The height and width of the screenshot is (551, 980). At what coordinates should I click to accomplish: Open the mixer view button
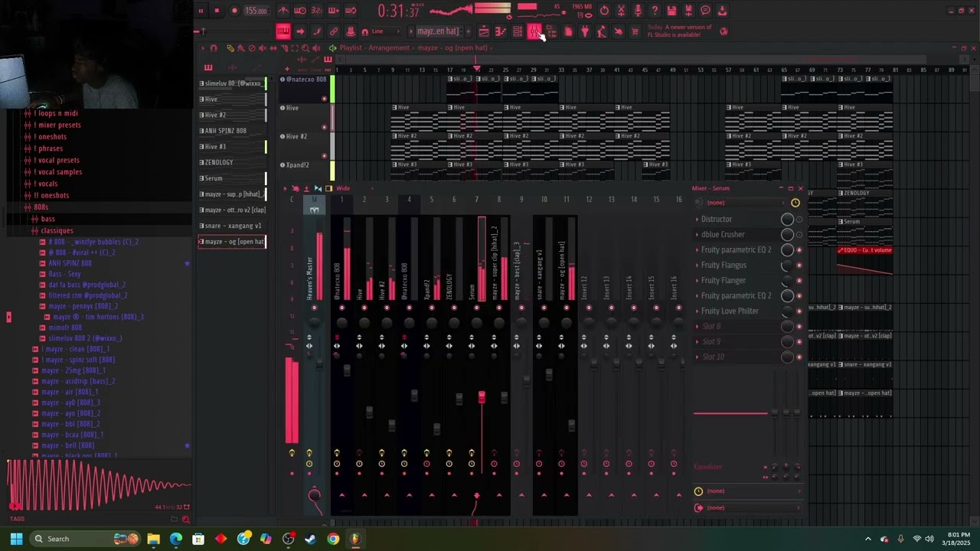(x=534, y=31)
